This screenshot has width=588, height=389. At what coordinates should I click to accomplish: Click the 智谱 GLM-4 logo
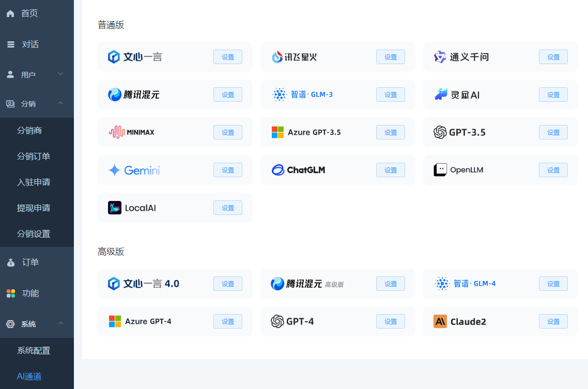coord(442,284)
